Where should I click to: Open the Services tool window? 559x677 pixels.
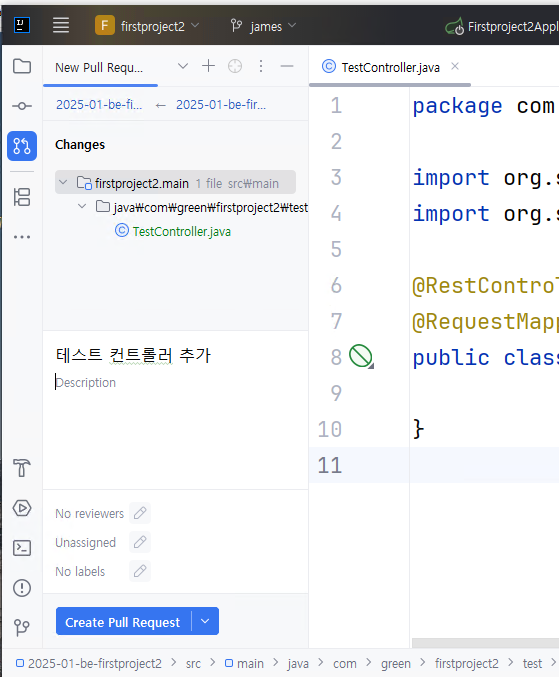tap(22, 508)
